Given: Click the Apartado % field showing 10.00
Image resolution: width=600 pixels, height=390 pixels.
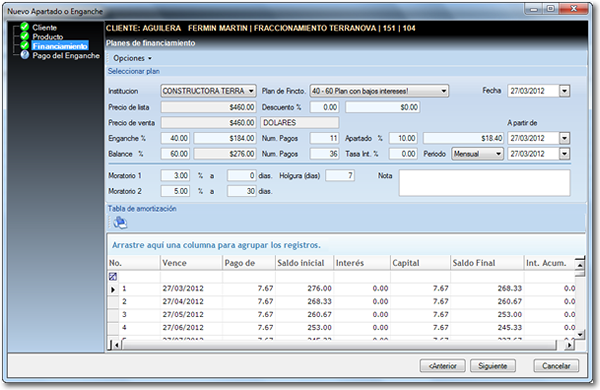Looking at the screenshot, I should coord(403,138).
